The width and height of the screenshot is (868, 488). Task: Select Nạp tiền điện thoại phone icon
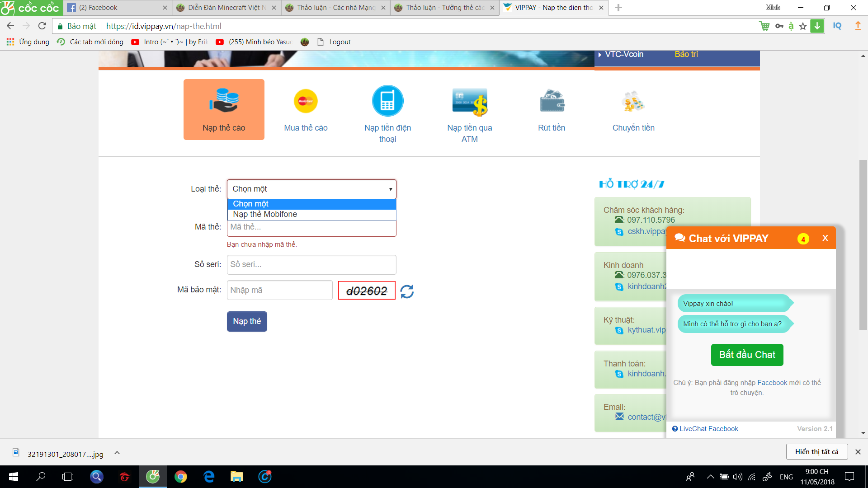click(x=387, y=101)
